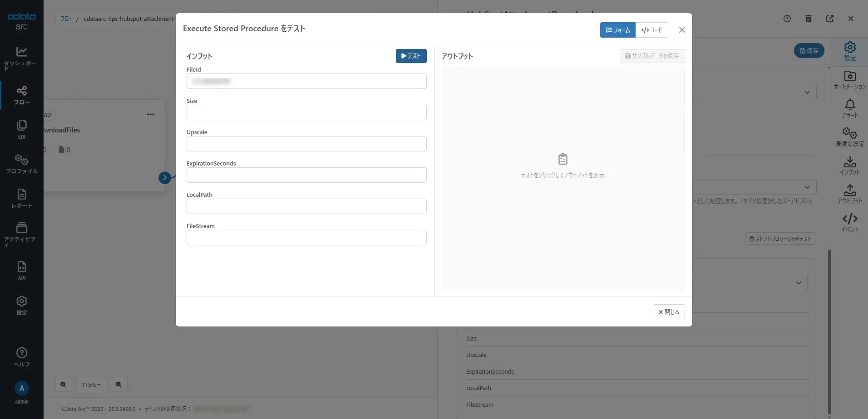Switch the dialog to コード view
Screen dimensions: 868x419
(652, 30)
